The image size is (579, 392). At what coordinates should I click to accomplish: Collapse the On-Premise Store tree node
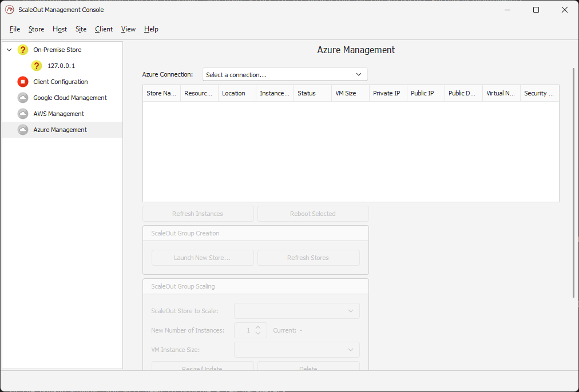pos(9,50)
